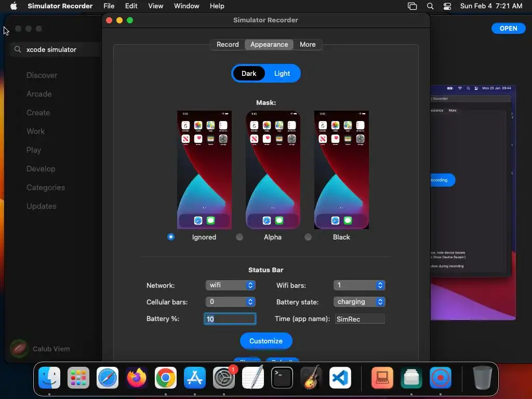Open Finder from the dock
532x399 pixels.
[x=49, y=378]
